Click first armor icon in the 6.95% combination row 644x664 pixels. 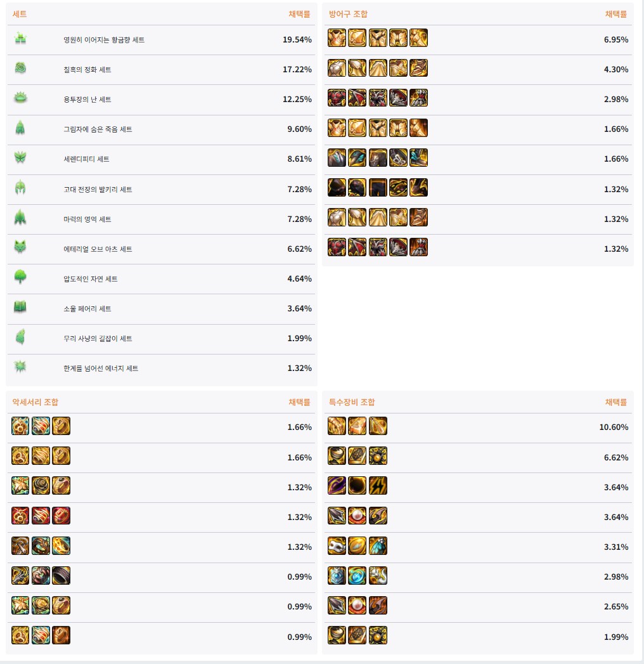click(x=337, y=38)
